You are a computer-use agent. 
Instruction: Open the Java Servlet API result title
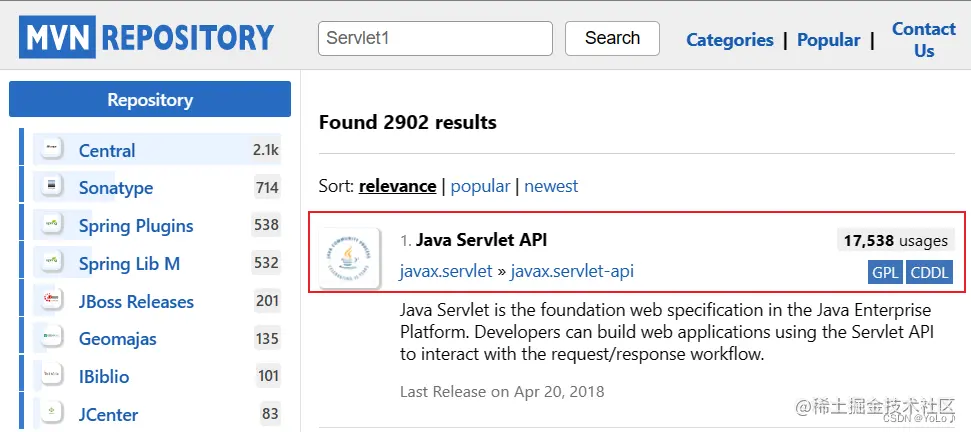pyautogui.click(x=481, y=240)
